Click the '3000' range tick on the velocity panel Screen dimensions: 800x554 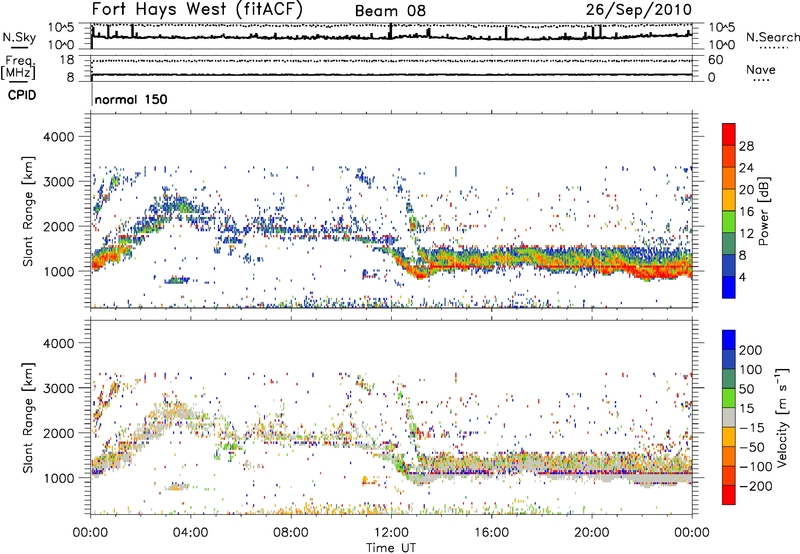click(59, 388)
